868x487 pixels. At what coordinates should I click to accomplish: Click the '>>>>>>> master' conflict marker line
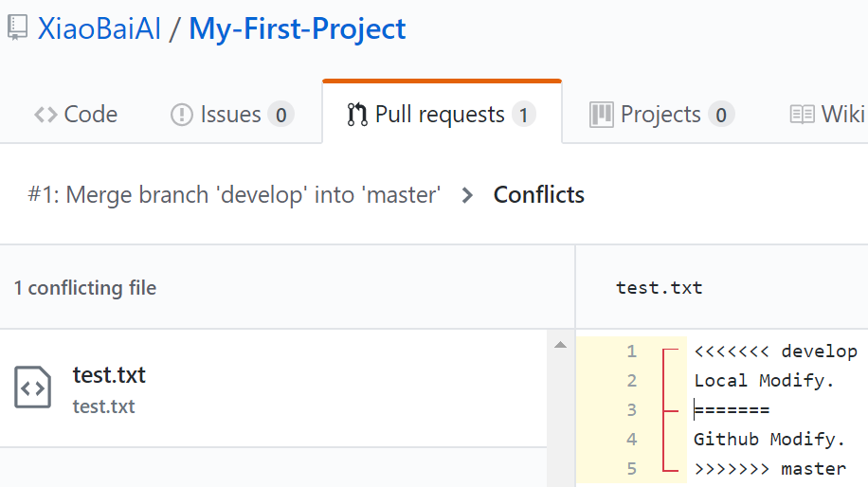769,469
